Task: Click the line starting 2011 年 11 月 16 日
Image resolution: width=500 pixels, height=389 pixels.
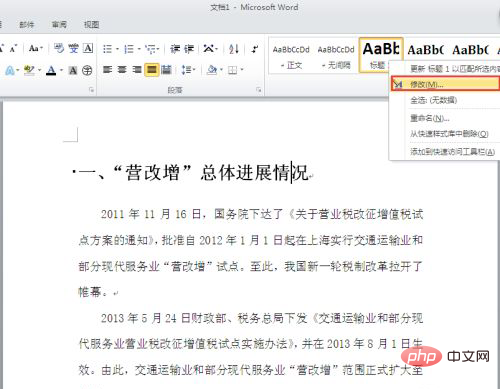Action: (x=262, y=214)
